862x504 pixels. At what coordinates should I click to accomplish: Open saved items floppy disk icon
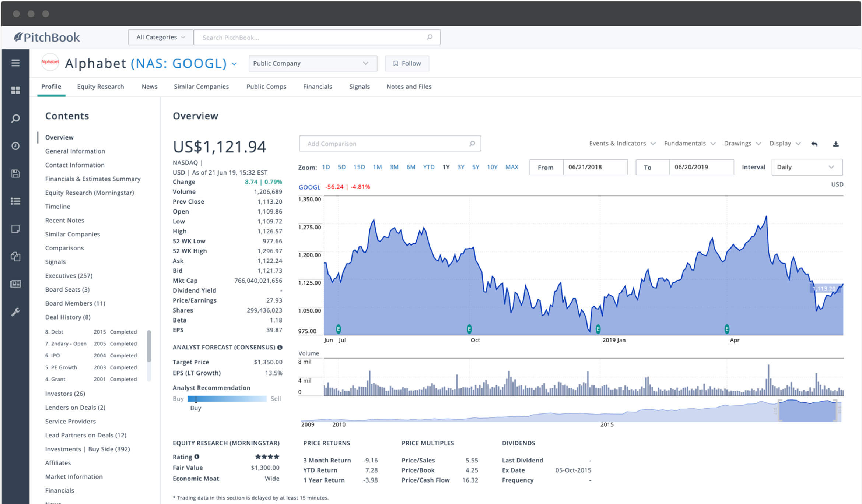(15, 173)
